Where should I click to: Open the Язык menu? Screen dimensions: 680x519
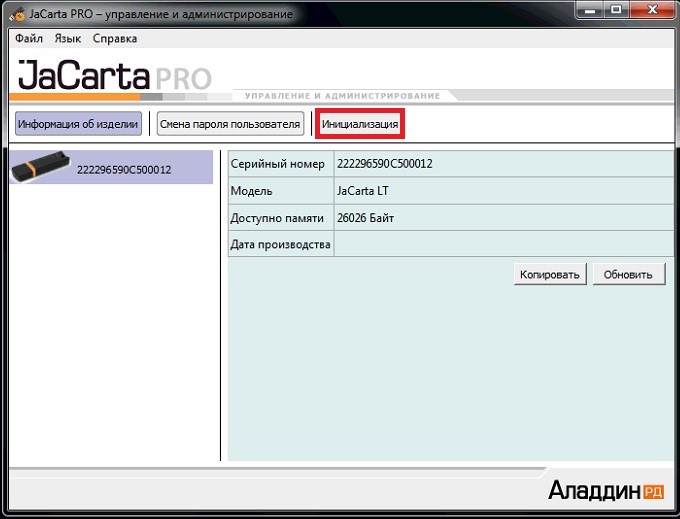pyautogui.click(x=68, y=39)
